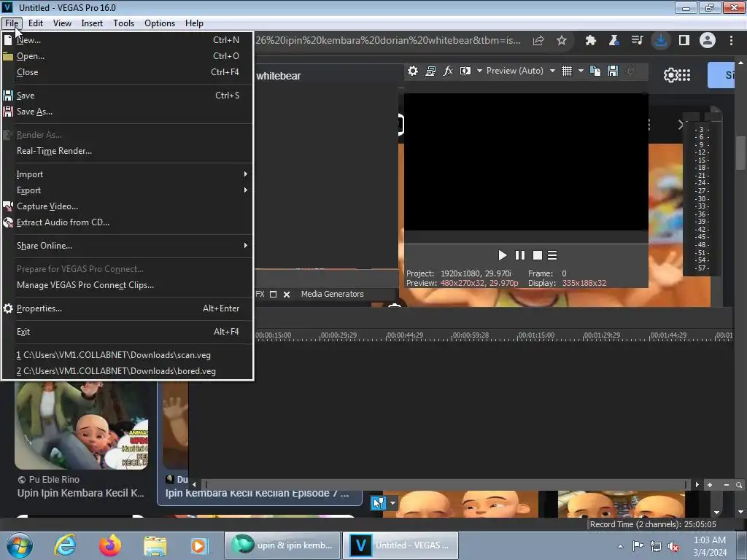Undock FX window square icon
747x560 pixels.
[273, 295]
